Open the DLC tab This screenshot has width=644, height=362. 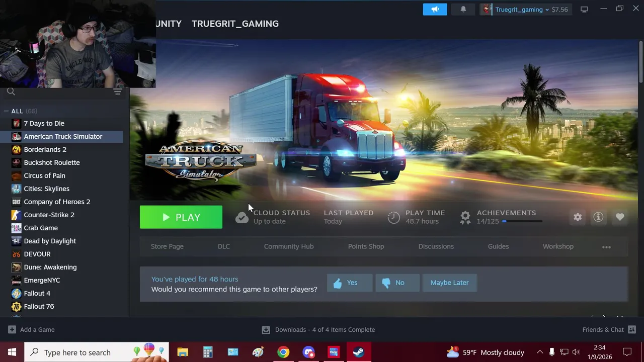point(224,246)
